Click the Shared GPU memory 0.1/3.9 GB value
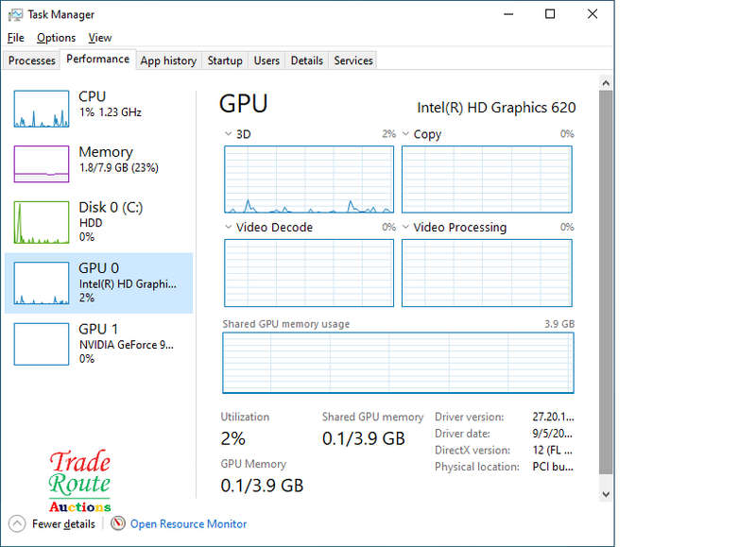The width and height of the screenshot is (756, 547). [x=364, y=438]
